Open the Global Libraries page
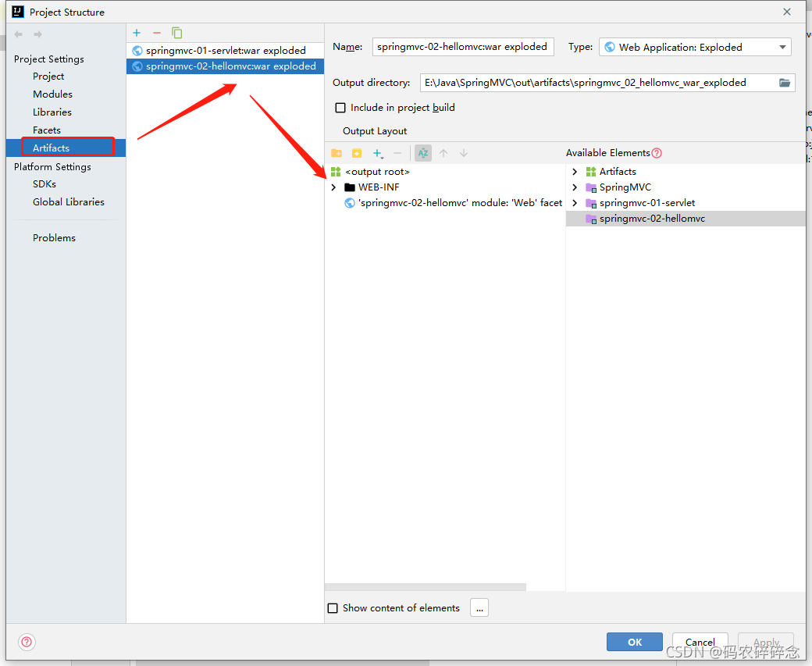The height and width of the screenshot is (666, 812). pos(69,202)
